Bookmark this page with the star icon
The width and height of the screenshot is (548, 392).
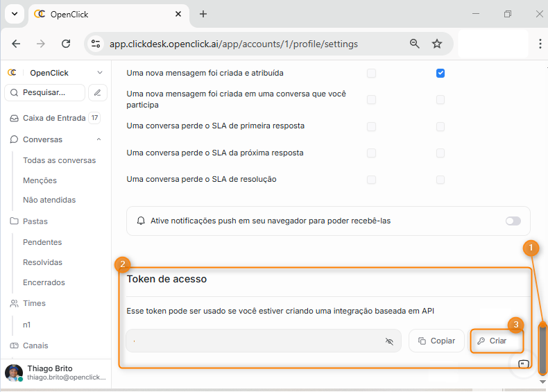[x=437, y=44]
